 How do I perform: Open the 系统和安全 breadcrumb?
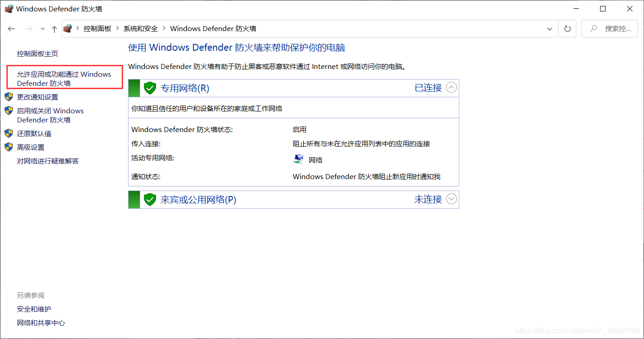pos(140,28)
